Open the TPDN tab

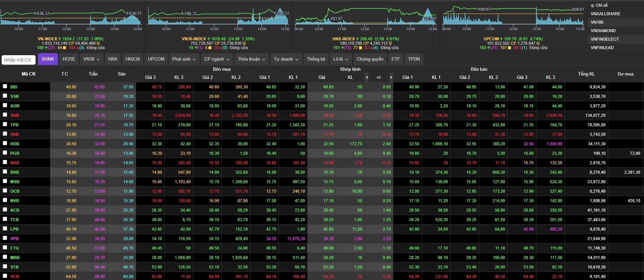tap(414, 59)
